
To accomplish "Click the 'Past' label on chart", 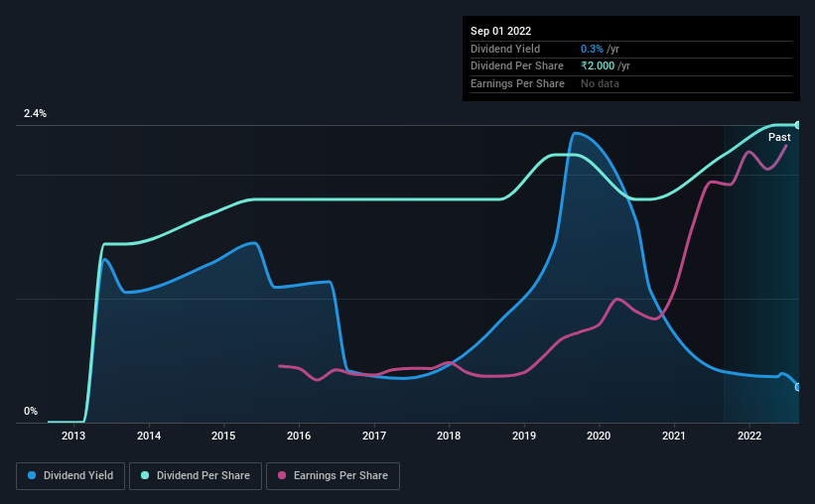I will pos(779,137).
